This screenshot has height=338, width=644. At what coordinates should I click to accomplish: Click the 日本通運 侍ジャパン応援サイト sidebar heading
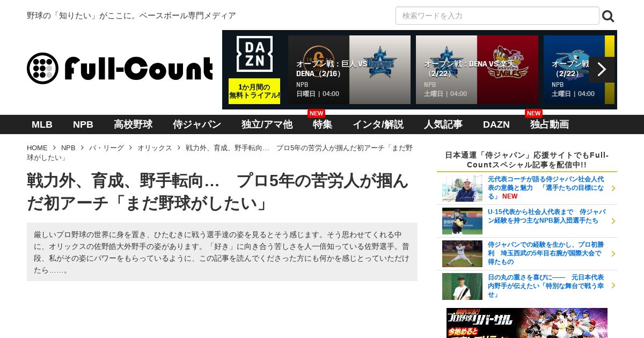point(527,160)
